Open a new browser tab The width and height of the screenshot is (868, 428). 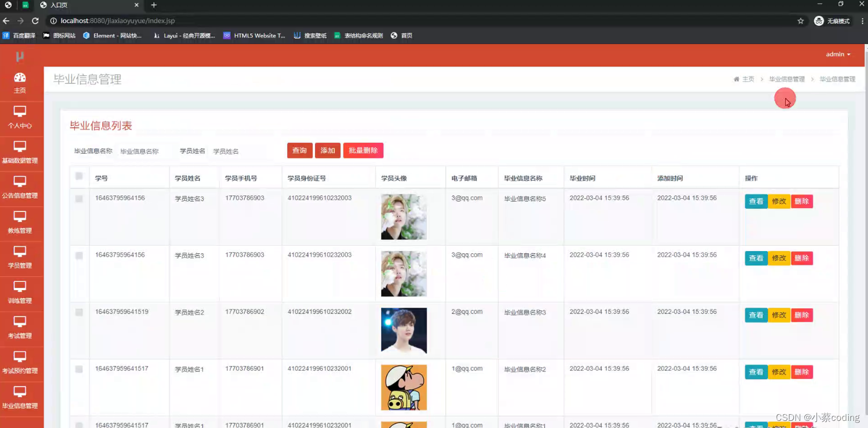point(154,5)
